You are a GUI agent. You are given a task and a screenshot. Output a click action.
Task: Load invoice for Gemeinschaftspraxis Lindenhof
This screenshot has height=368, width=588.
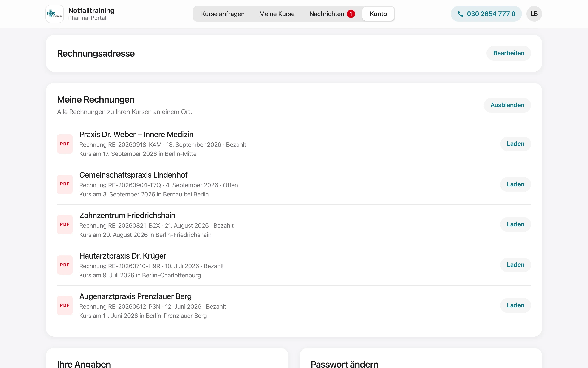tap(515, 184)
